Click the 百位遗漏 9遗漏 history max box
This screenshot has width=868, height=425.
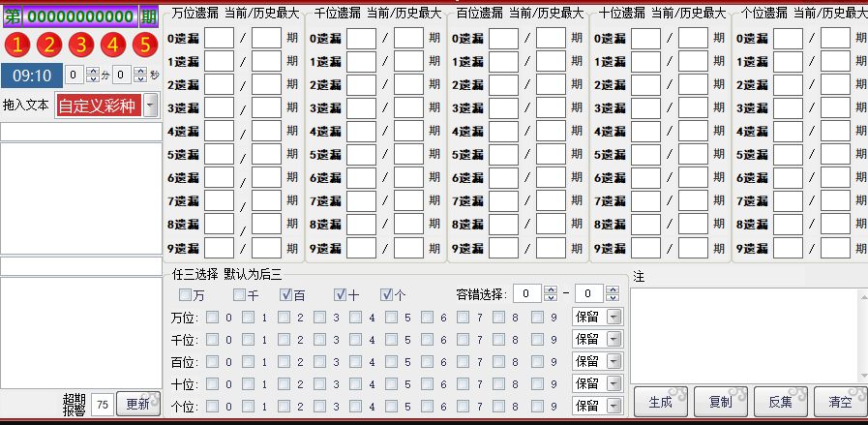(551, 248)
